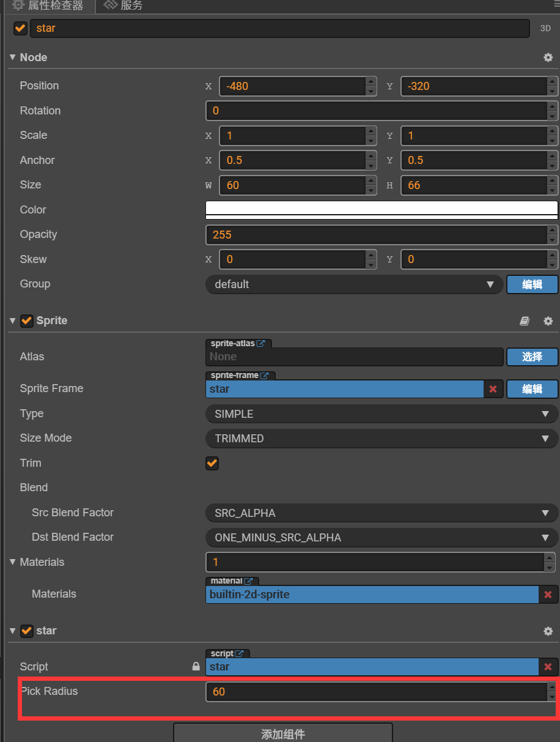Open the Size Mode TRIMMED dropdown
The width and height of the screenshot is (560, 742).
[382, 439]
